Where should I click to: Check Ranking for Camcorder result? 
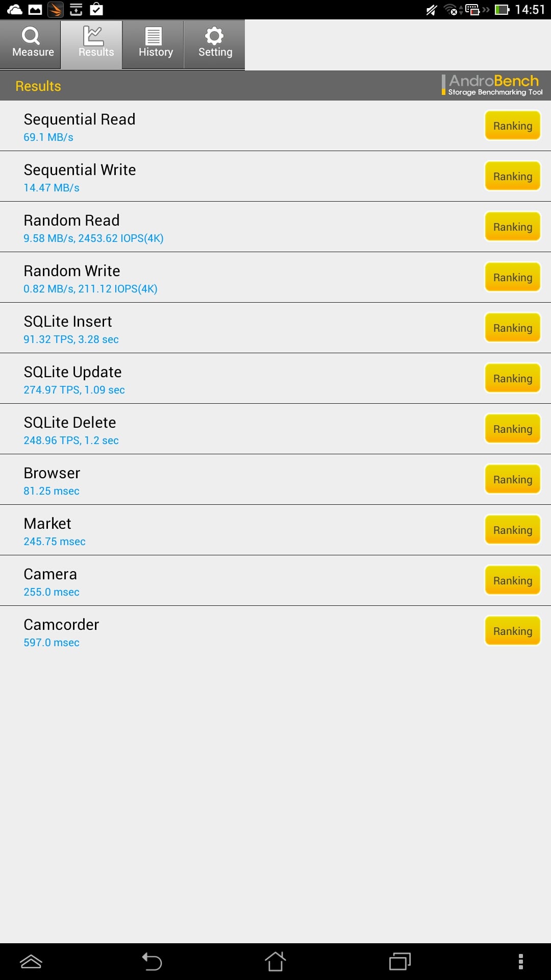click(512, 631)
